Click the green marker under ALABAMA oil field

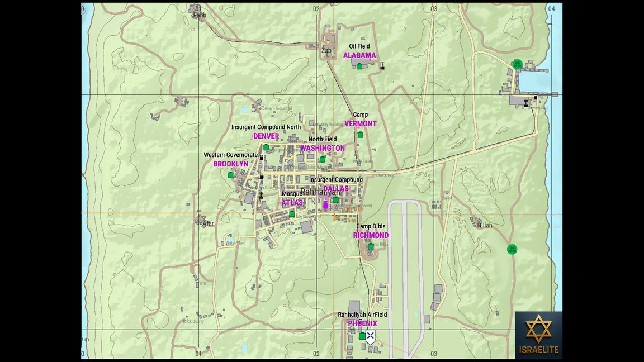tap(359, 66)
